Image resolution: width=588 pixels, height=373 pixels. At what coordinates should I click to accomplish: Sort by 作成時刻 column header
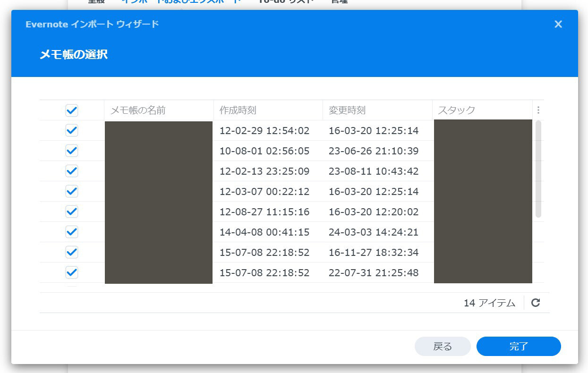tap(268, 110)
